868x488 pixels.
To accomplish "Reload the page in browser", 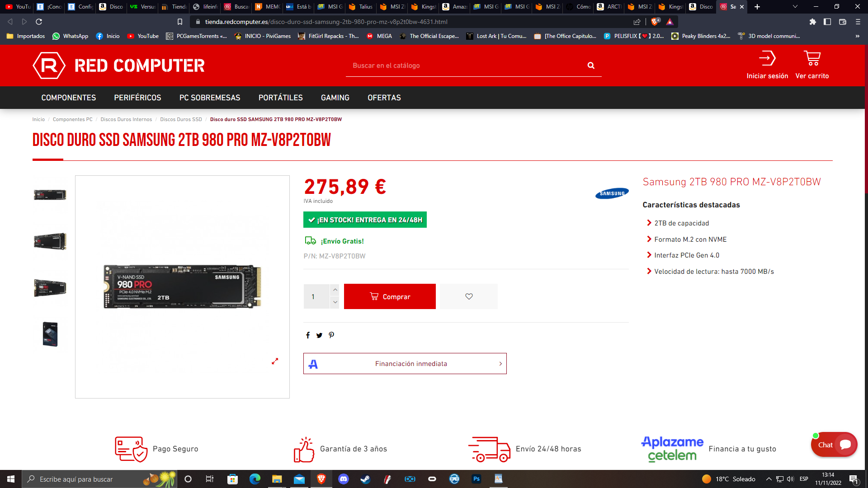I will tap(39, 22).
